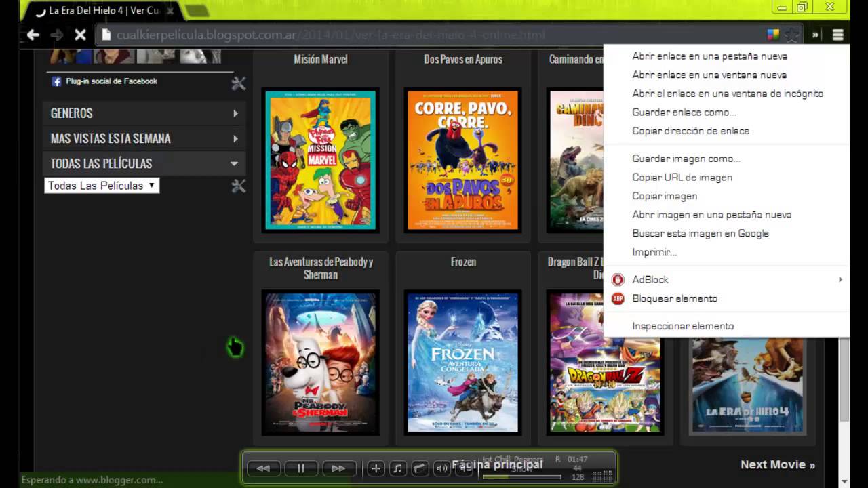Viewport: 868px width, 488px height.
Task: Click the colorful extension icon in address bar
Action: point(773,35)
